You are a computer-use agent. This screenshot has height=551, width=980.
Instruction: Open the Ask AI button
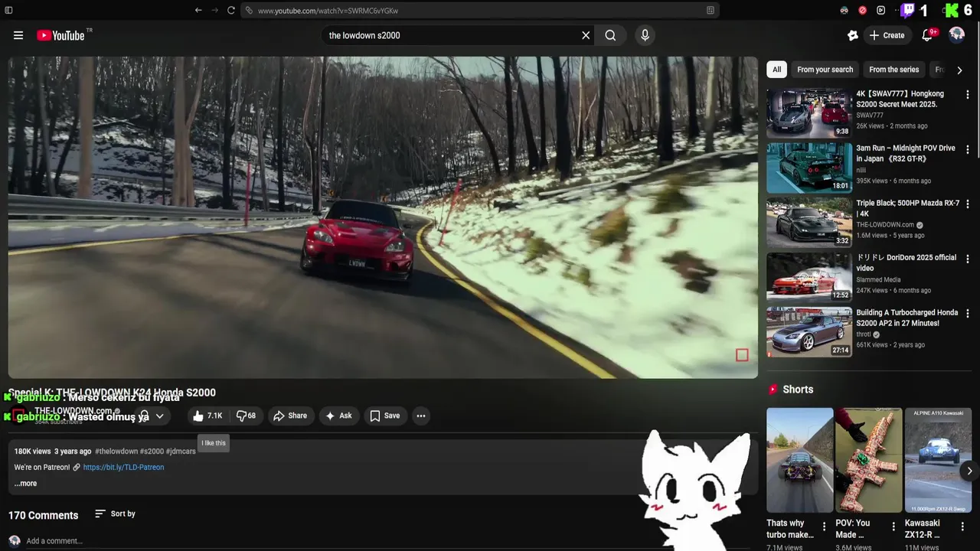(x=338, y=416)
